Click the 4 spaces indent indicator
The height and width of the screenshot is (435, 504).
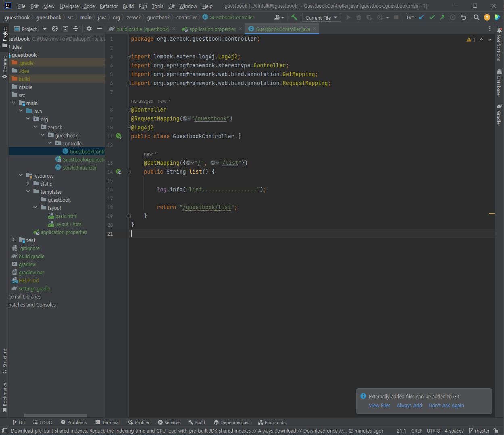pos(454,431)
